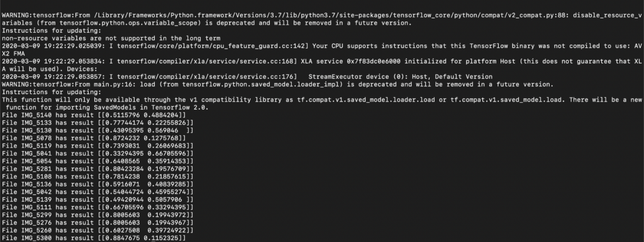Click the IMG_5054 result line

coord(97,161)
